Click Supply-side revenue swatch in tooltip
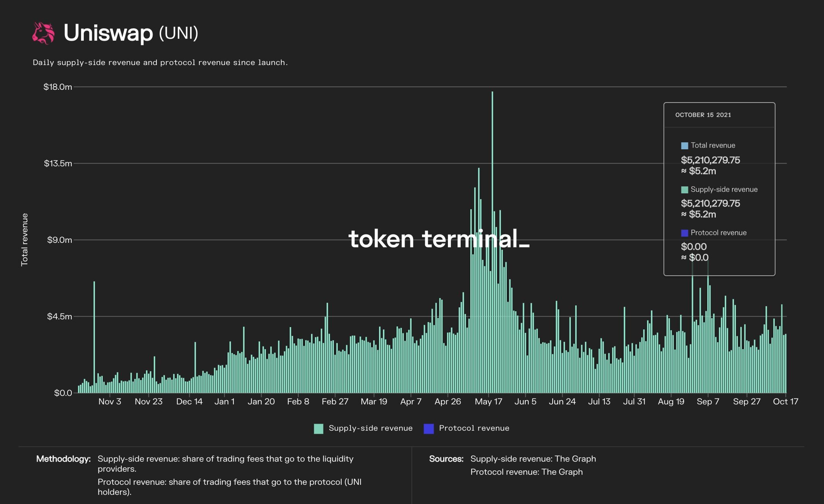 (684, 190)
